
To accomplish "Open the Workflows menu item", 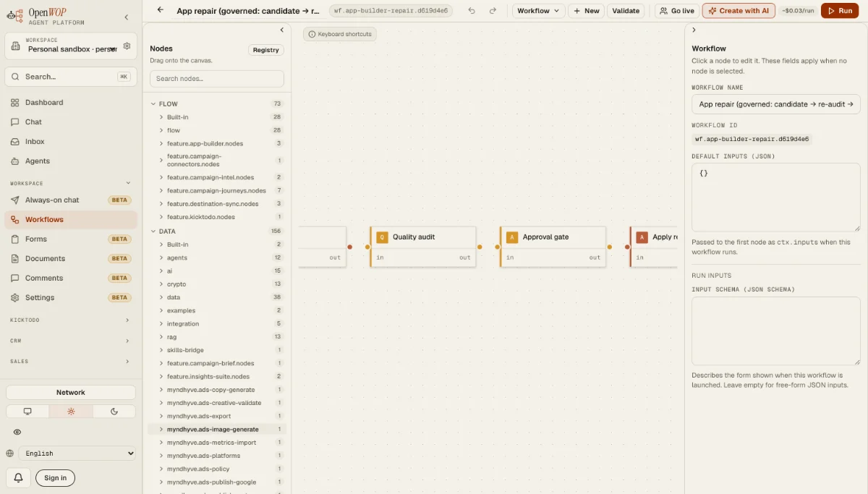I will coord(71,220).
